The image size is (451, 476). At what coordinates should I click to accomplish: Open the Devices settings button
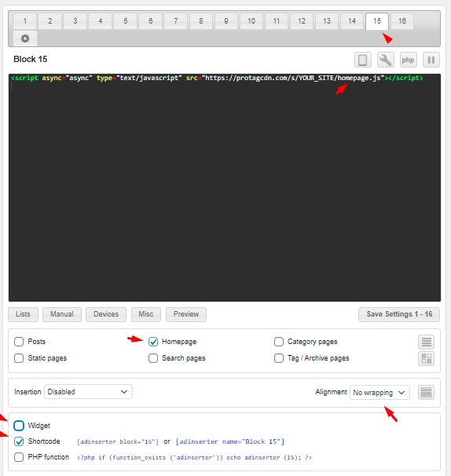tap(106, 314)
